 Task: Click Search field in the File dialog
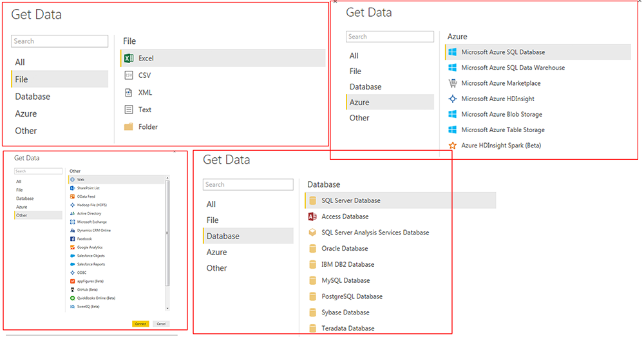(60, 41)
